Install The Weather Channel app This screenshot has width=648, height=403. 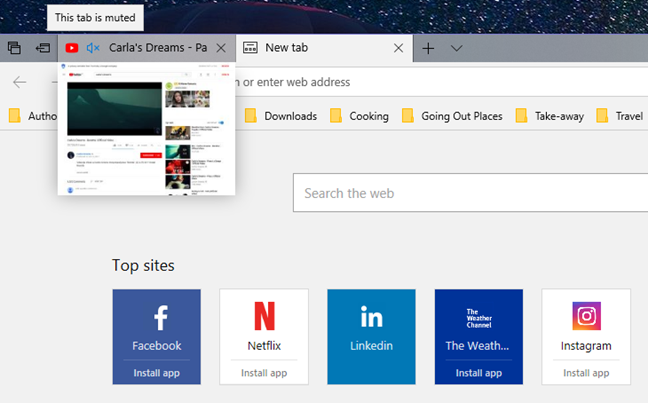(x=479, y=373)
